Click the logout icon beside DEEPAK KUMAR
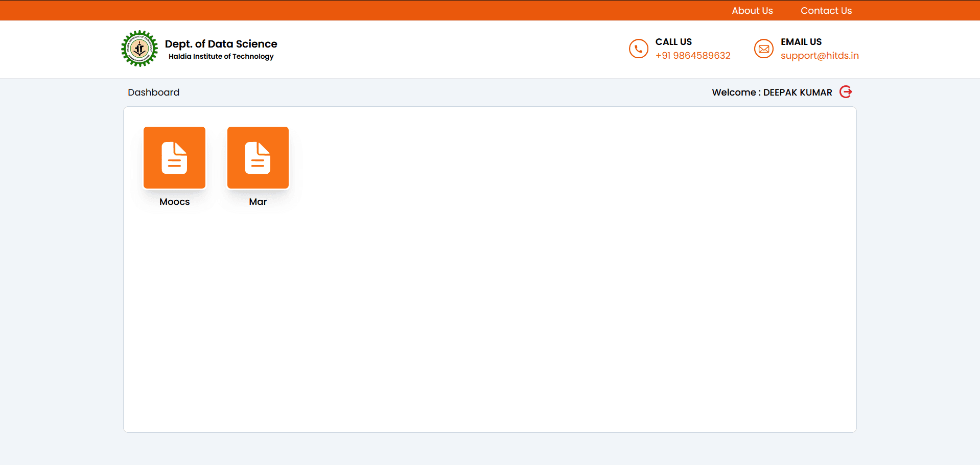This screenshot has width=980, height=465. [x=846, y=92]
